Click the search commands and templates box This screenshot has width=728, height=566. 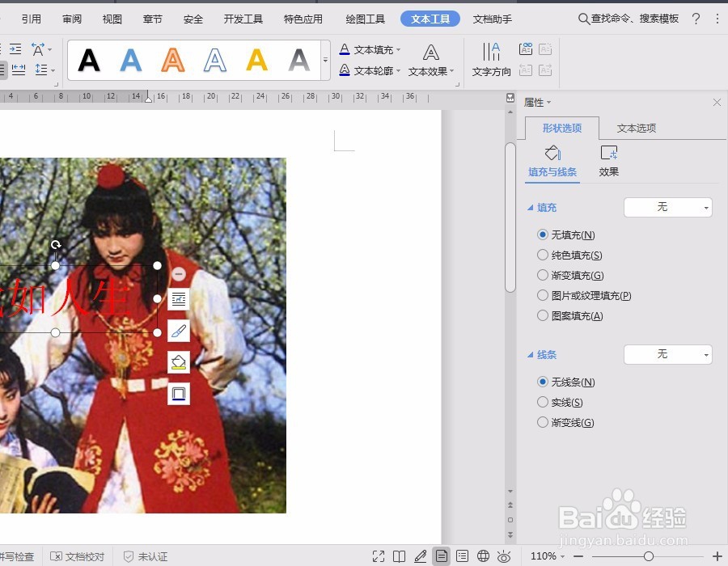629,19
